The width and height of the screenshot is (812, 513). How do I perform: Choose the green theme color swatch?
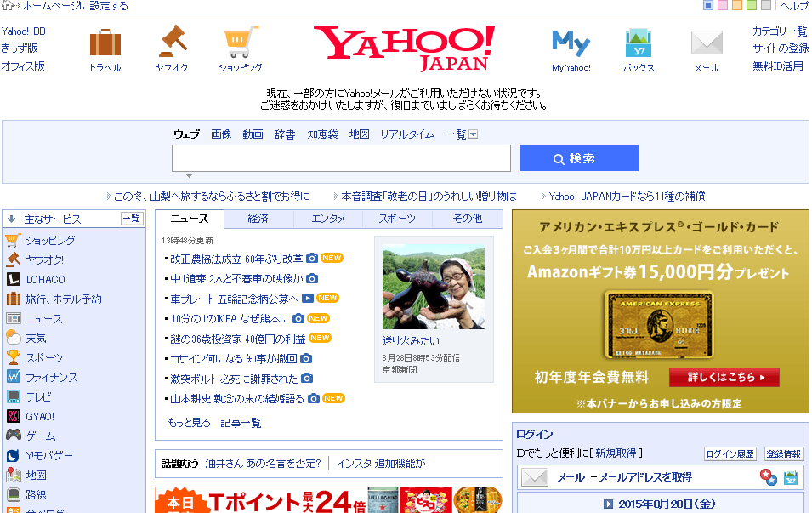pos(752,5)
